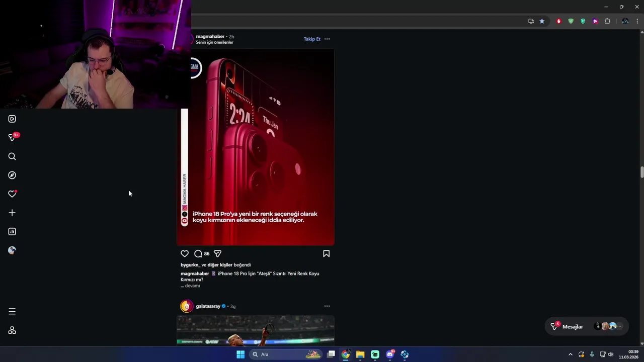
Task: Open Chrome three-dot menu
Action: 637,21
